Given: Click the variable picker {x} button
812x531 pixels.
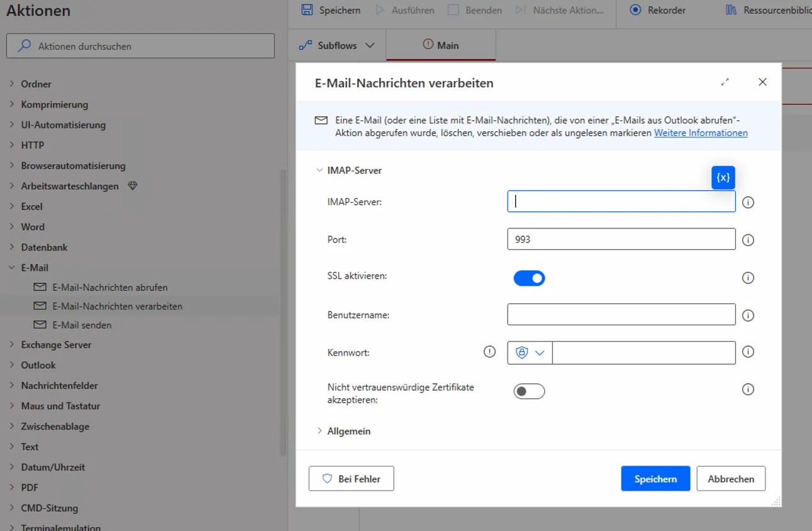Looking at the screenshot, I should click(x=723, y=177).
